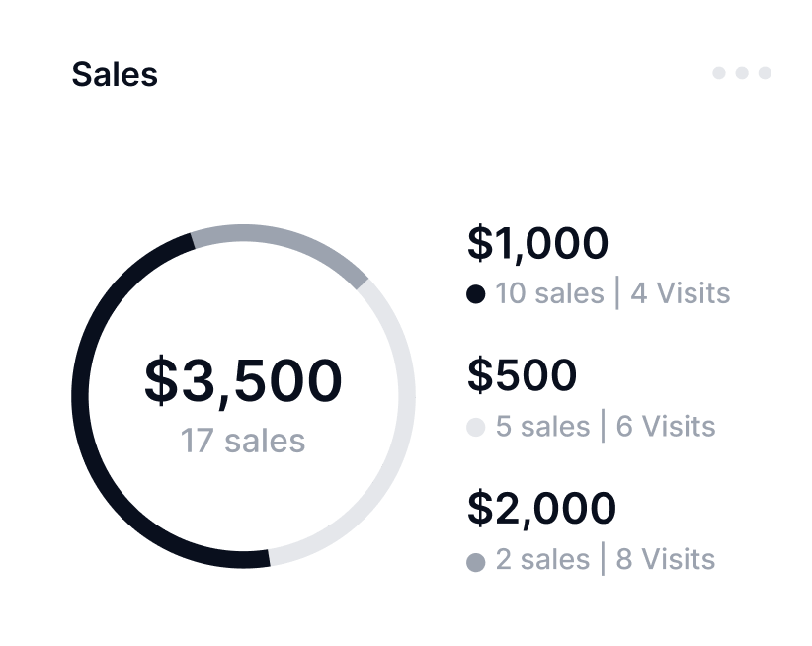Click the $3,500 total in chart center
Image resolution: width=812 pixels, height=646 pixels.
tap(243, 381)
